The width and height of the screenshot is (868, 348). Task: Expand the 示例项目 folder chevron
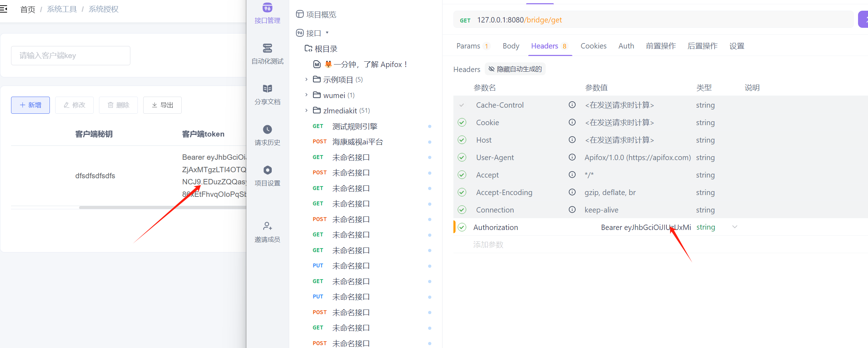click(306, 80)
